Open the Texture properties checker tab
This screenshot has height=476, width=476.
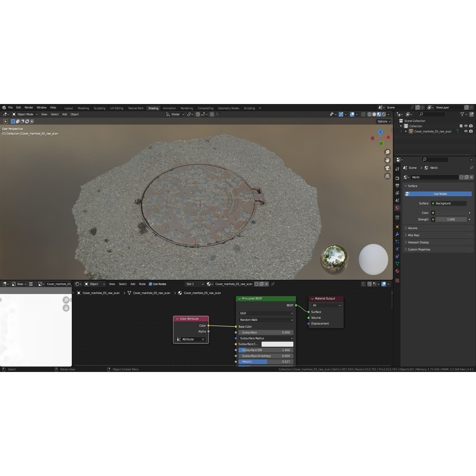point(397,280)
